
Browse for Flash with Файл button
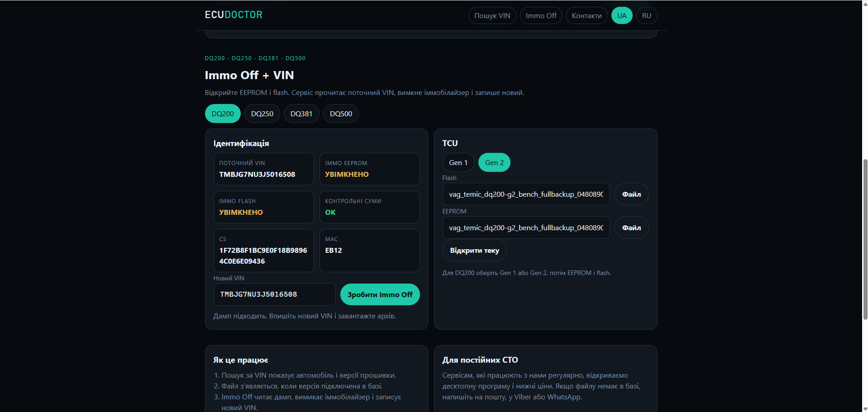tap(631, 194)
